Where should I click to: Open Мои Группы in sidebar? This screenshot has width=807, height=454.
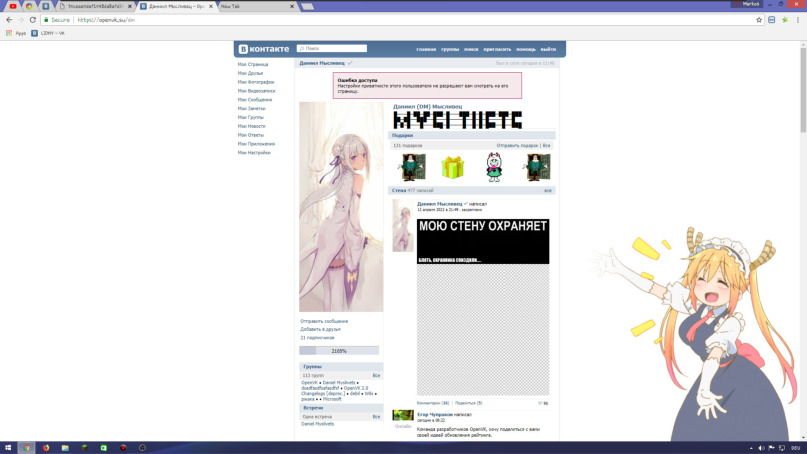pos(250,117)
